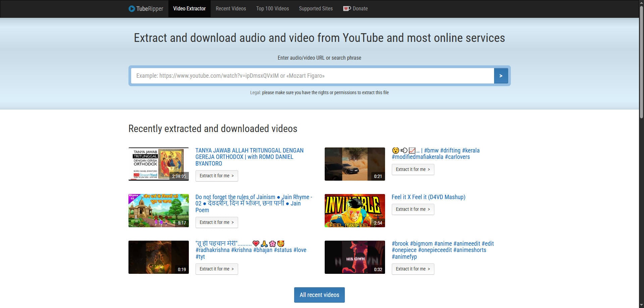This screenshot has height=308, width=644.
Task: Focus the audio/video URL search field
Action: [312, 76]
